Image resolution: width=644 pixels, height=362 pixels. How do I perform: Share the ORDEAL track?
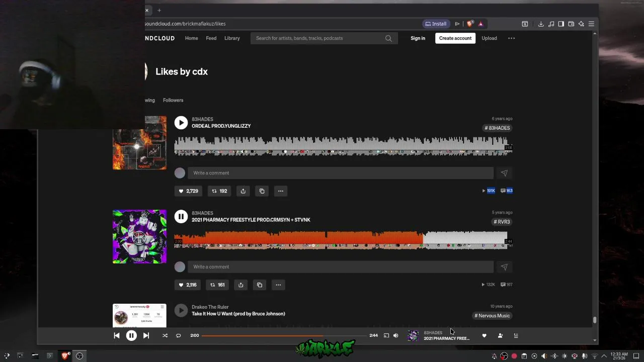[x=243, y=191]
